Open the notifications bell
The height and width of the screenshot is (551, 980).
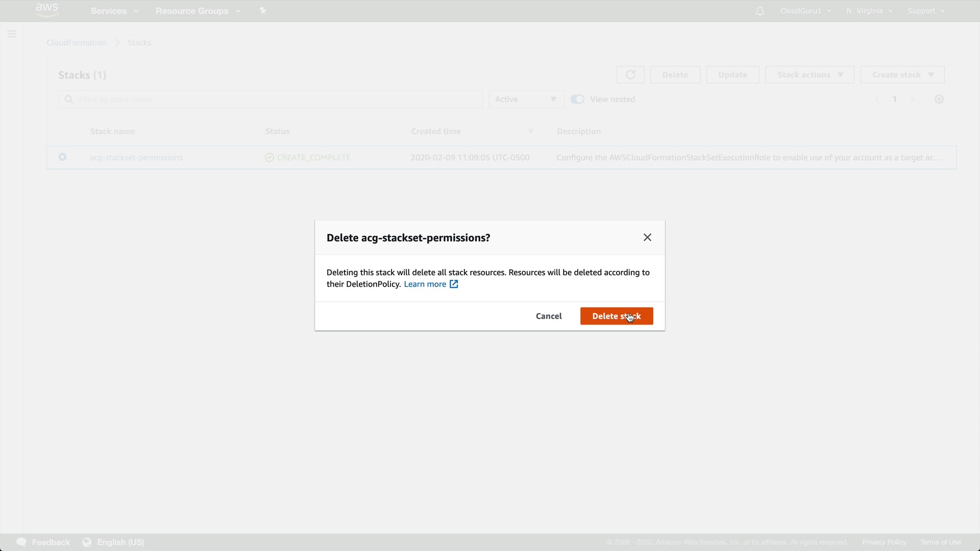coord(759,11)
